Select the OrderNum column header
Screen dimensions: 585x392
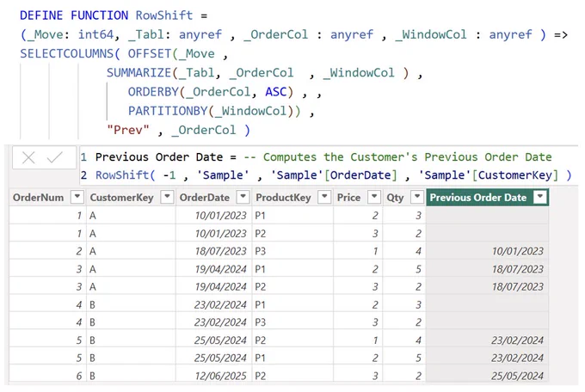coord(39,198)
